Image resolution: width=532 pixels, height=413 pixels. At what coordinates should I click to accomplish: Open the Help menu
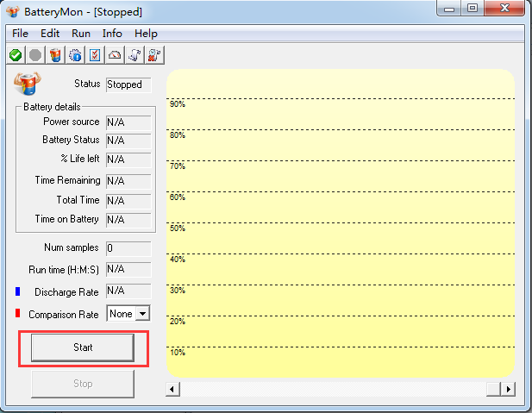coord(146,34)
